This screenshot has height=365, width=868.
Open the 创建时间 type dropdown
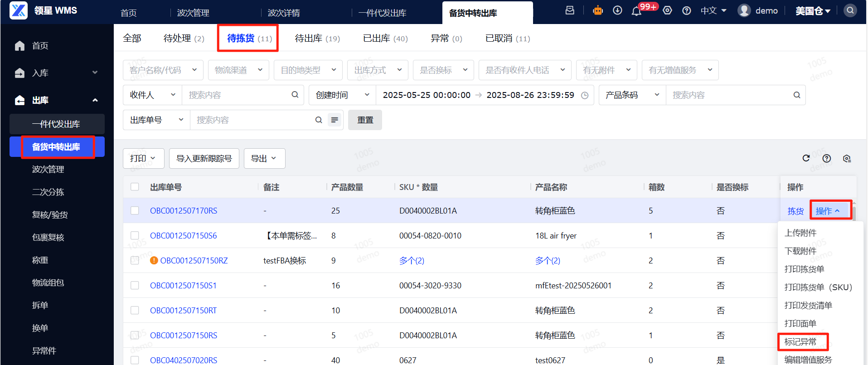click(x=343, y=95)
